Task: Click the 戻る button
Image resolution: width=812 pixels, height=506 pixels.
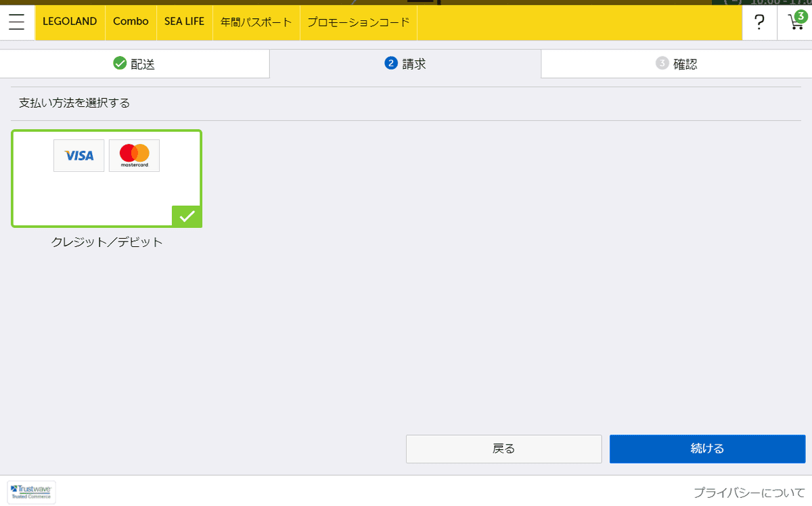Action: (x=503, y=448)
